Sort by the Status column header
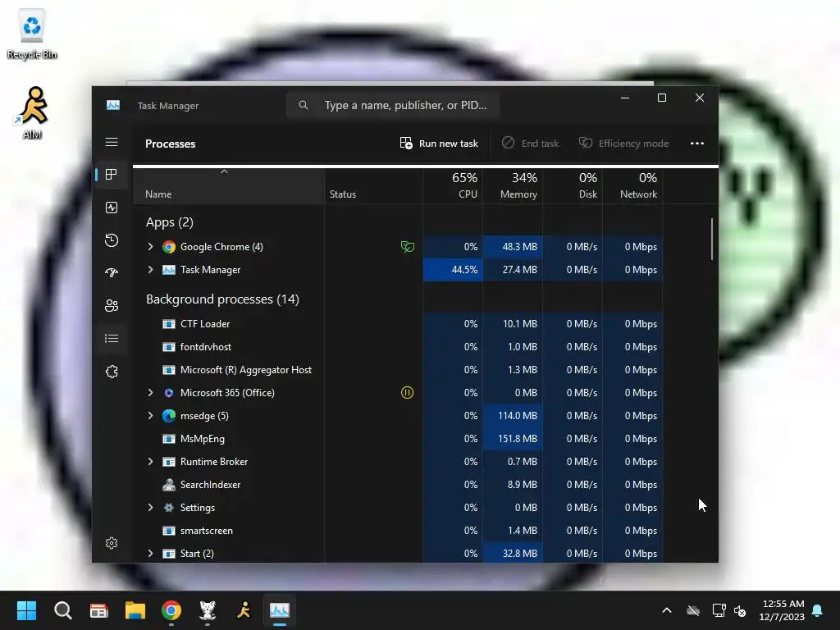 [x=373, y=186]
